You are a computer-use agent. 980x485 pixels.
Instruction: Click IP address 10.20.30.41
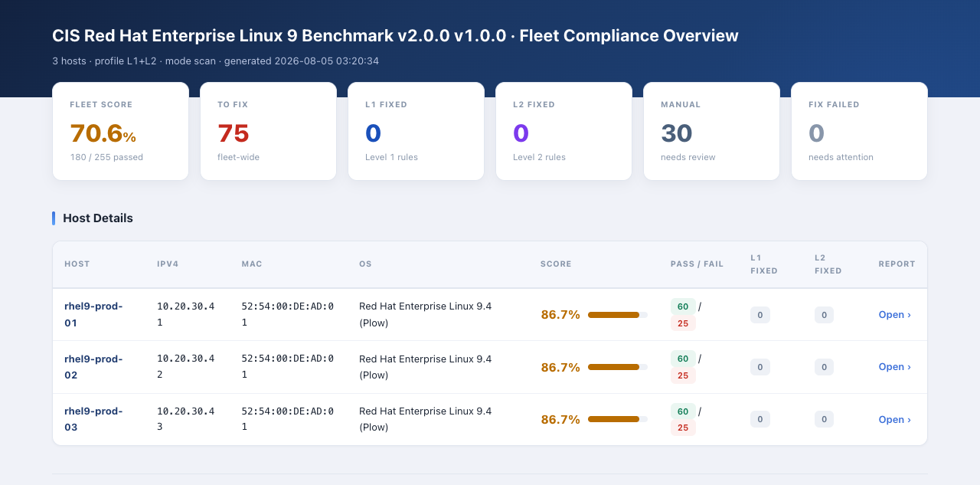186,315
